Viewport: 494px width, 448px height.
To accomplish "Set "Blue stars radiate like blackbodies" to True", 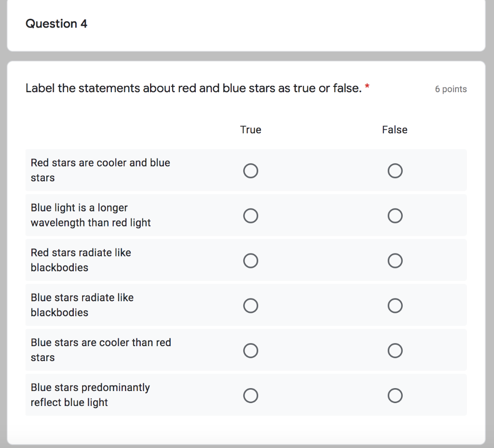I will coord(250,306).
